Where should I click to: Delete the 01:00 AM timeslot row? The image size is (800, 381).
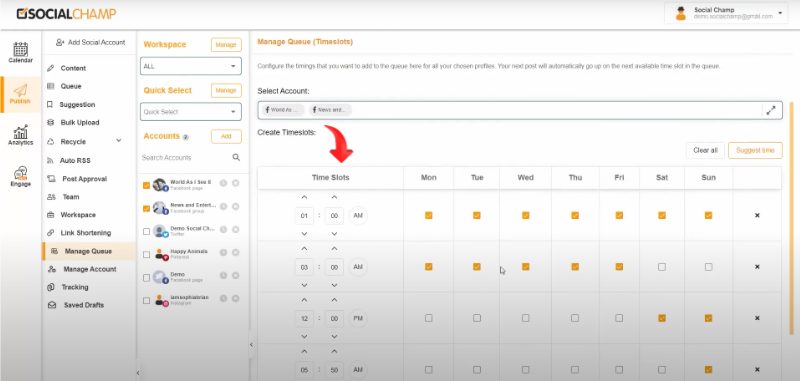coord(757,215)
